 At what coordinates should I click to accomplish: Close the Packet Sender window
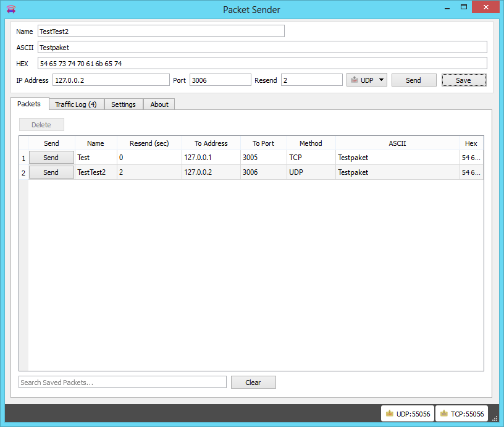point(485,7)
